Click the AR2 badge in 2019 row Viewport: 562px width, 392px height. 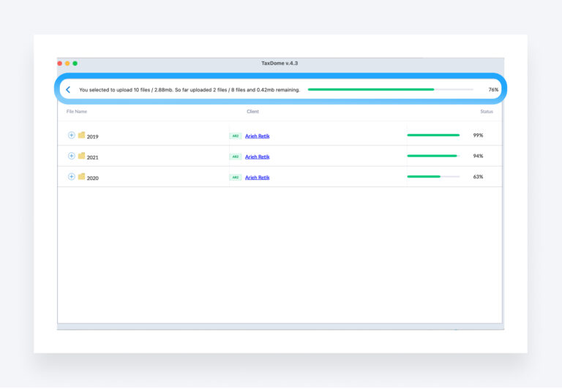(236, 136)
